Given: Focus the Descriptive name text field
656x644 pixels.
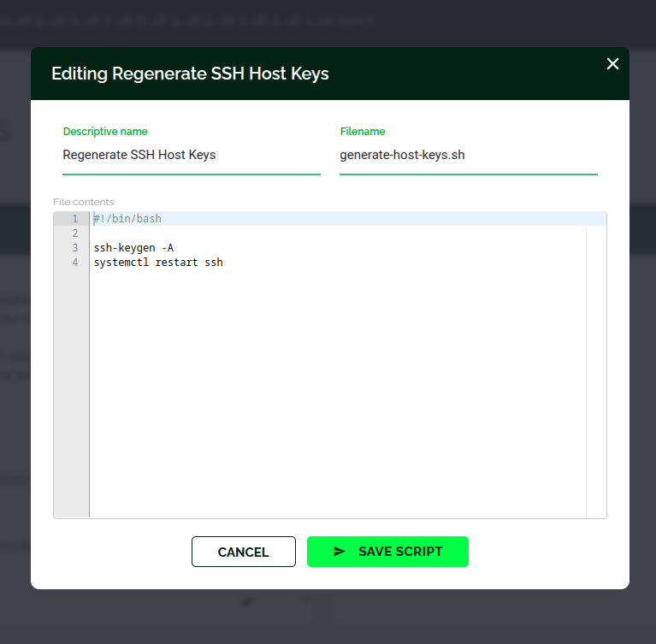Looking at the screenshot, I should pos(191,156).
